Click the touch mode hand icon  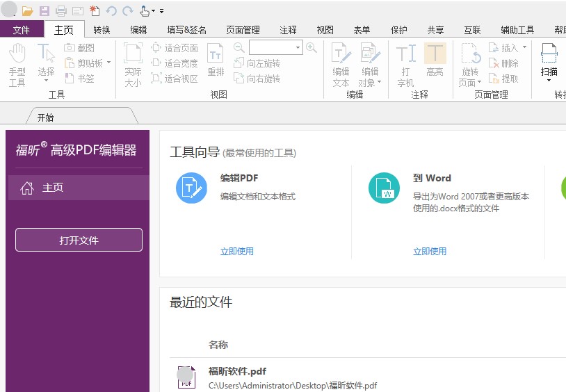[x=145, y=11]
